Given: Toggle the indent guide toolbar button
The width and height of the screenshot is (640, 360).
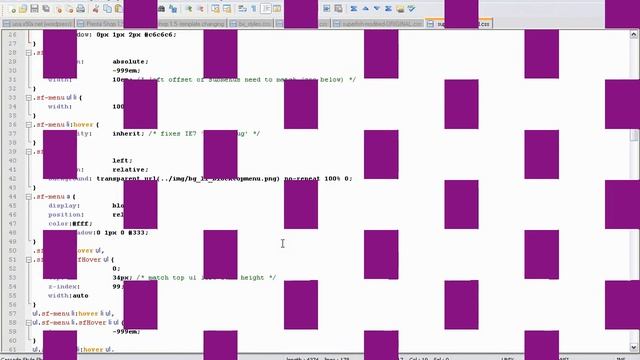Looking at the screenshot, I should pos(265,9).
